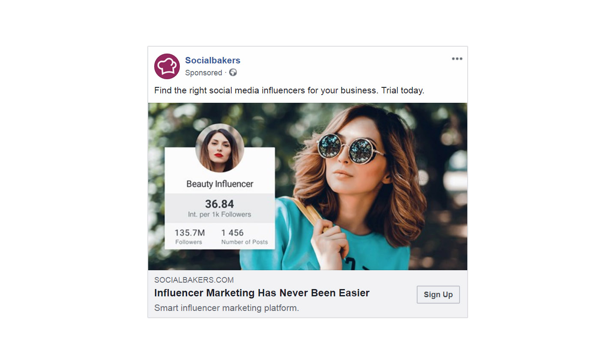Image resolution: width=615 pixels, height=364 pixels.
Task: Click the globe public audience icon
Action: point(233,72)
